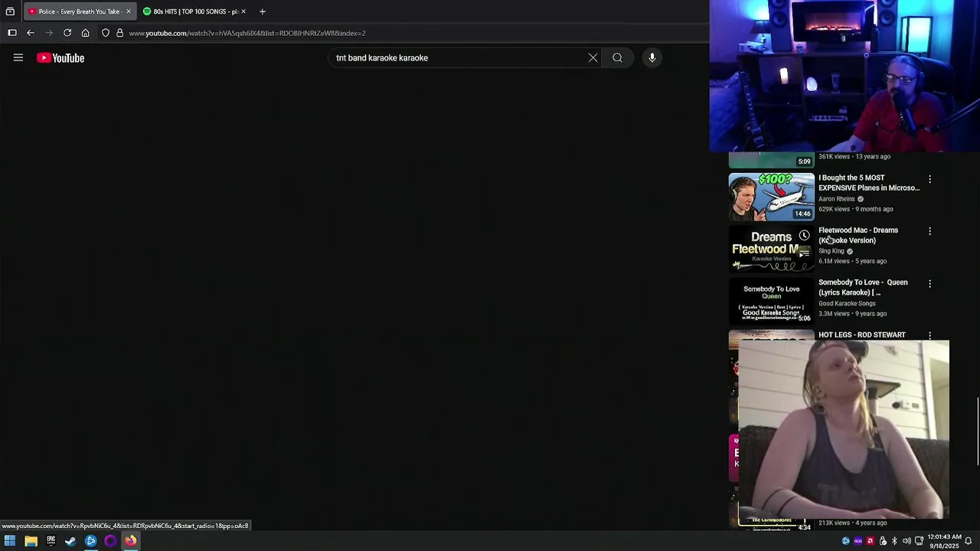Open Battle.net taskbar app icon
The width and height of the screenshot is (980, 551).
click(90, 541)
